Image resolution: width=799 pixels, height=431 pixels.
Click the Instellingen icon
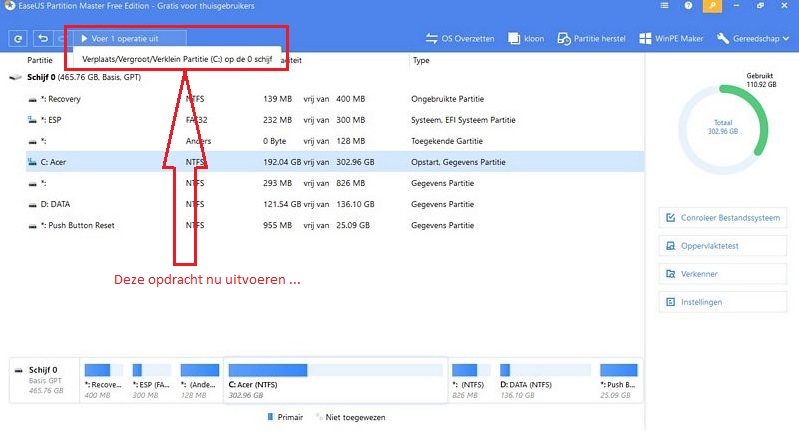coord(671,302)
